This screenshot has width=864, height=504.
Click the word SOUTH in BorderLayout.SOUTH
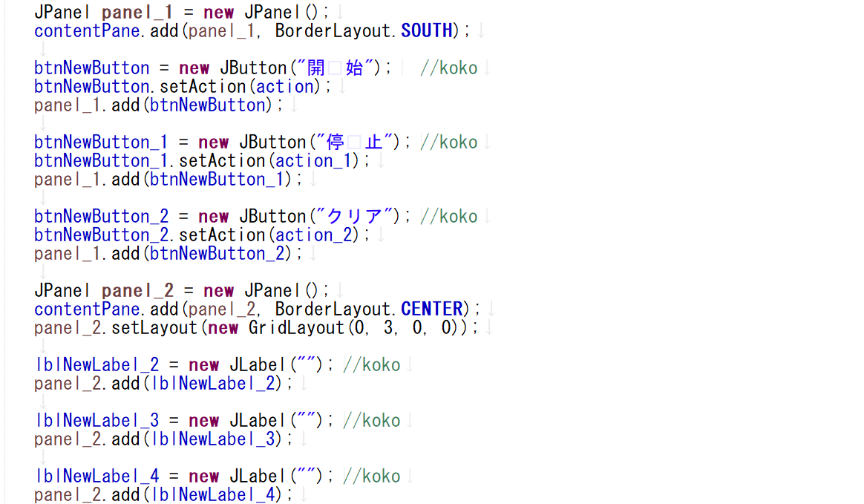pos(427,31)
